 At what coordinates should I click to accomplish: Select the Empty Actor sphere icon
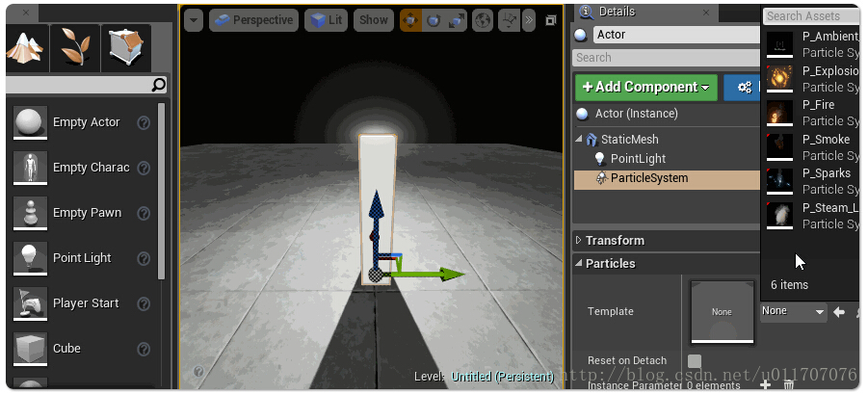(30, 122)
